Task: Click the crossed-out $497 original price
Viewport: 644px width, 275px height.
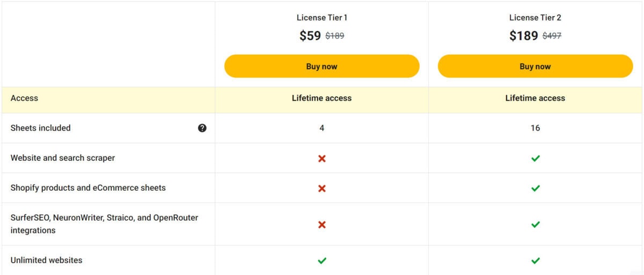Action: pyautogui.click(x=552, y=36)
